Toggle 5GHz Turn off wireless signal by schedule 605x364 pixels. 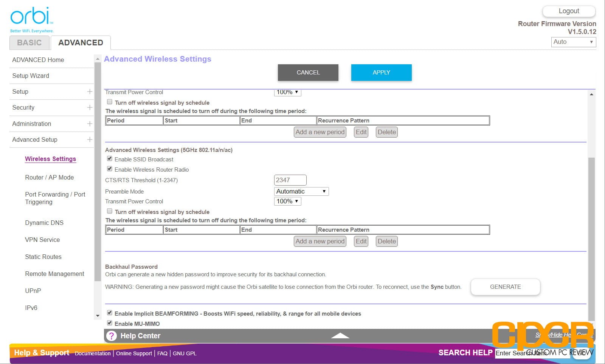(x=110, y=211)
